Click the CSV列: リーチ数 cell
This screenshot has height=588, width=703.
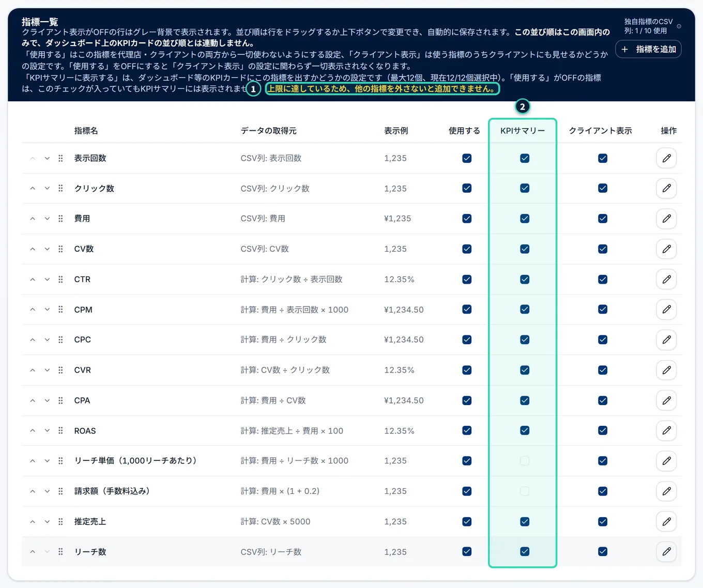(271, 552)
